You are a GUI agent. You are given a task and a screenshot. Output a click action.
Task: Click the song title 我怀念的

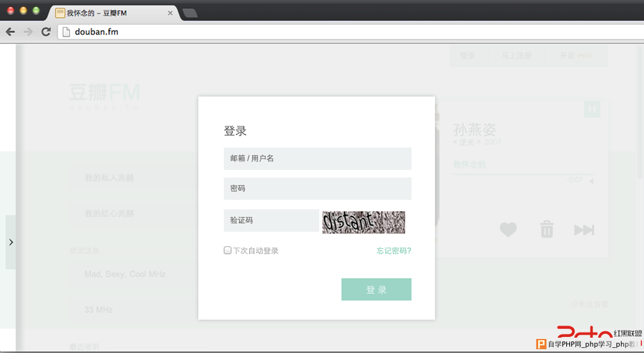tap(469, 165)
